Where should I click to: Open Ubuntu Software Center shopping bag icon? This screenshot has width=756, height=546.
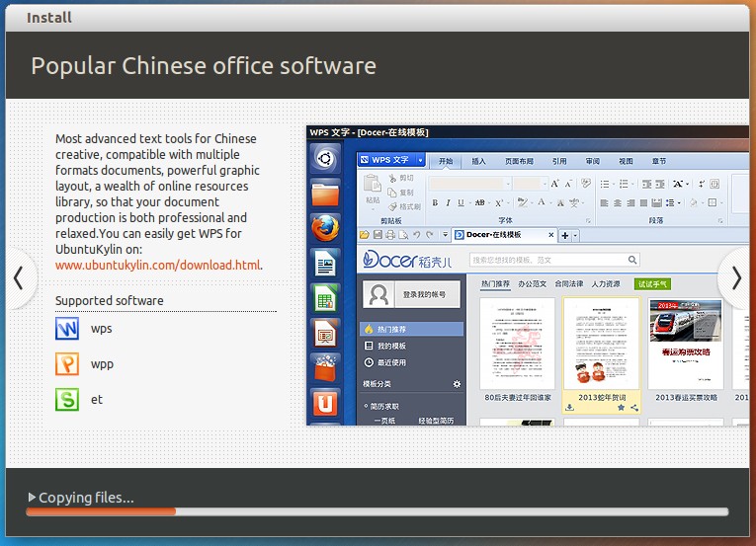point(325,368)
